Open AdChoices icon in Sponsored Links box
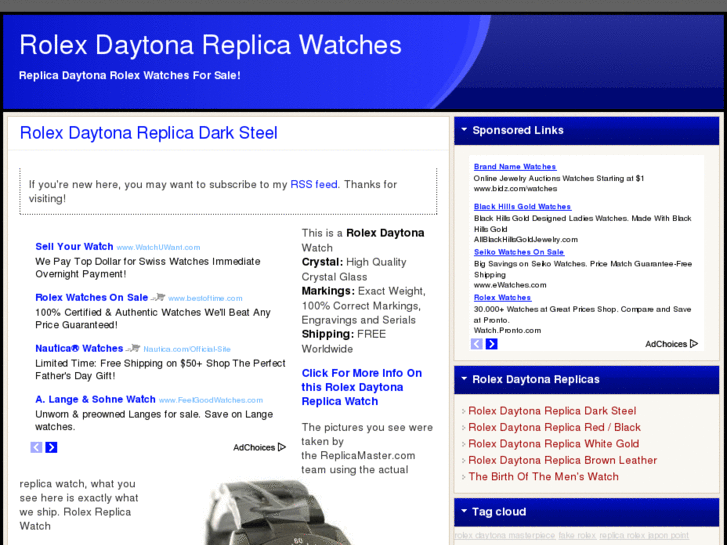727x545 pixels. click(694, 344)
